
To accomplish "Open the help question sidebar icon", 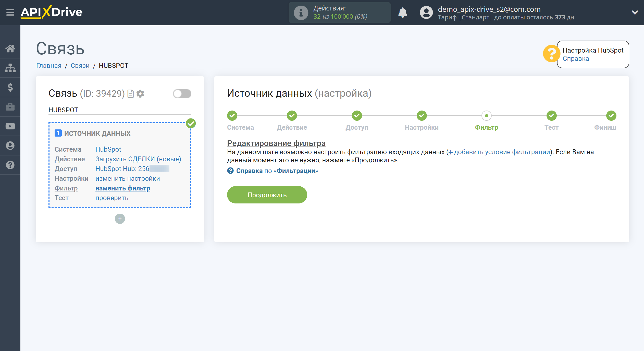I will click(x=10, y=165).
